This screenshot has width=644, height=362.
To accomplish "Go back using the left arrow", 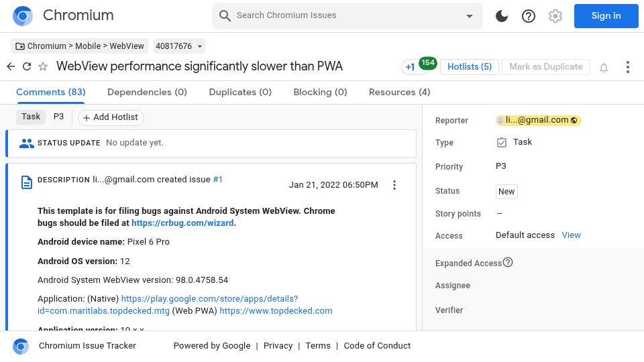I will click(11, 66).
